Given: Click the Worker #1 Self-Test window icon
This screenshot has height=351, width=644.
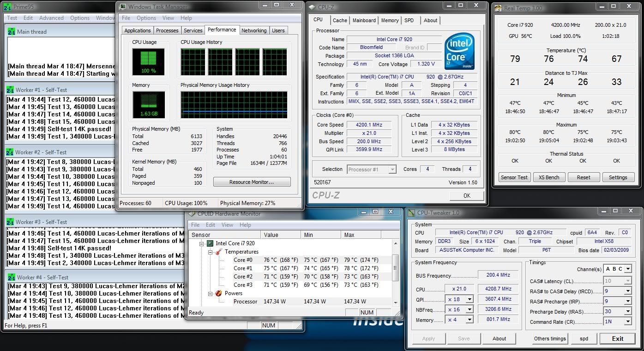Looking at the screenshot, I should [x=10, y=90].
